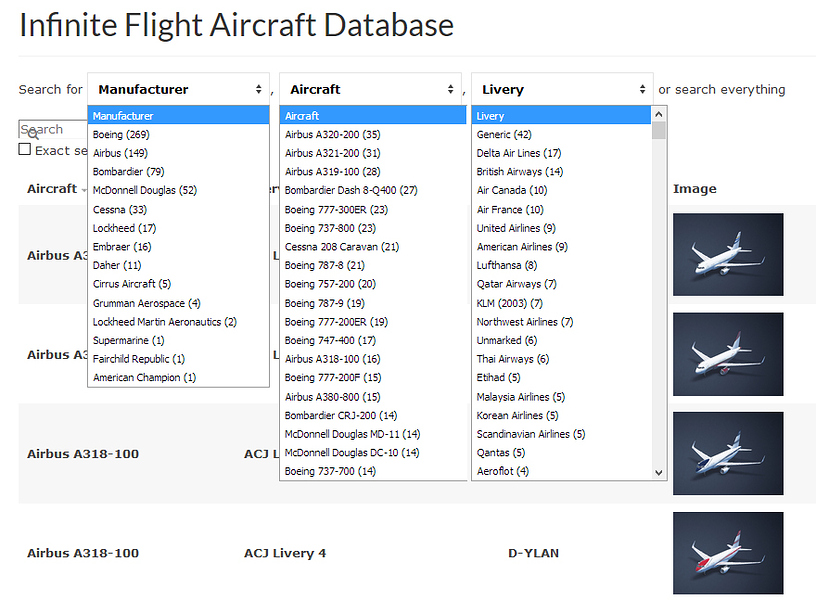
Task: Select Generic (42) from the Livery list
Action: pos(502,134)
